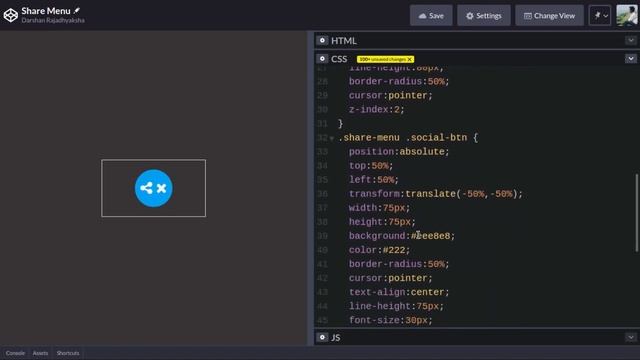The height and width of the screenshot is (360, 640).
Task: Click the close X icon in preview button
Action: click(x=162, y=189)
